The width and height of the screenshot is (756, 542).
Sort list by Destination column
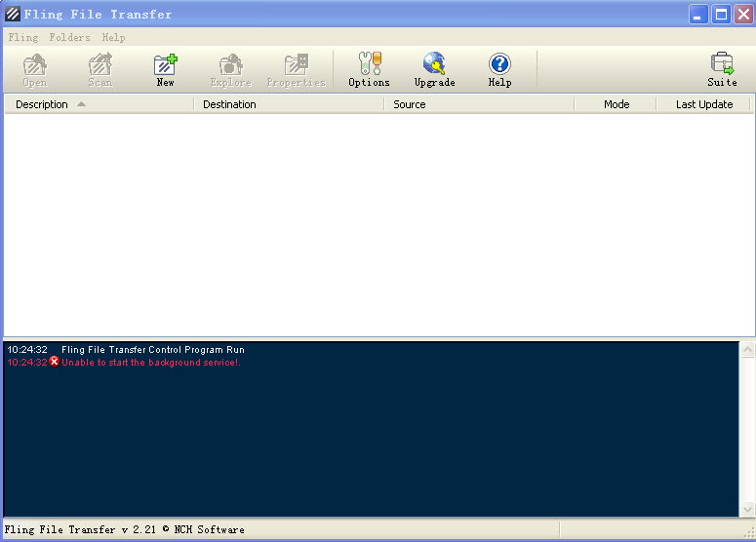(289, 104)
